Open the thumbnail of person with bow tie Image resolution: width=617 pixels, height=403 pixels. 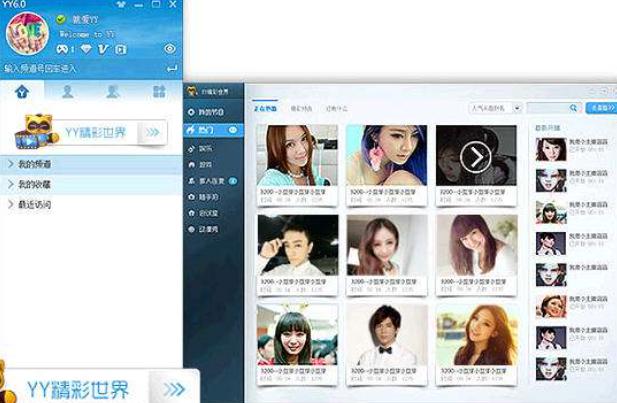point(387,334)
